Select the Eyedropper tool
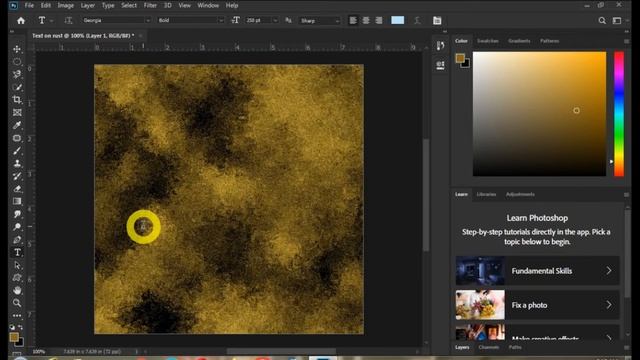This screenshot has height=360, width=640. (17, 125)
